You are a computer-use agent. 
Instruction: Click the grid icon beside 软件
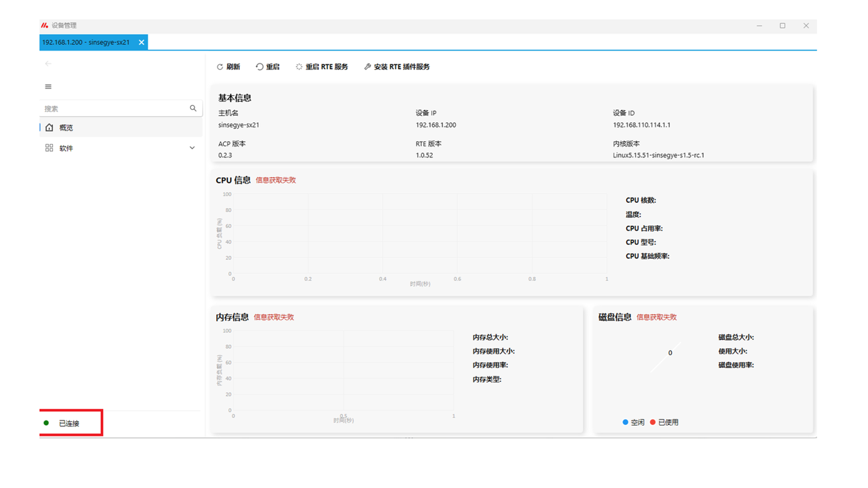click(x=49, y=148)
